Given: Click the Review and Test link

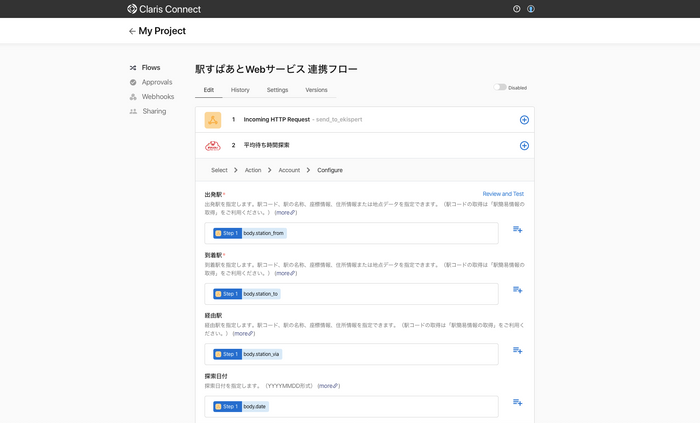Looking at the screenshot, I should 503,194.
